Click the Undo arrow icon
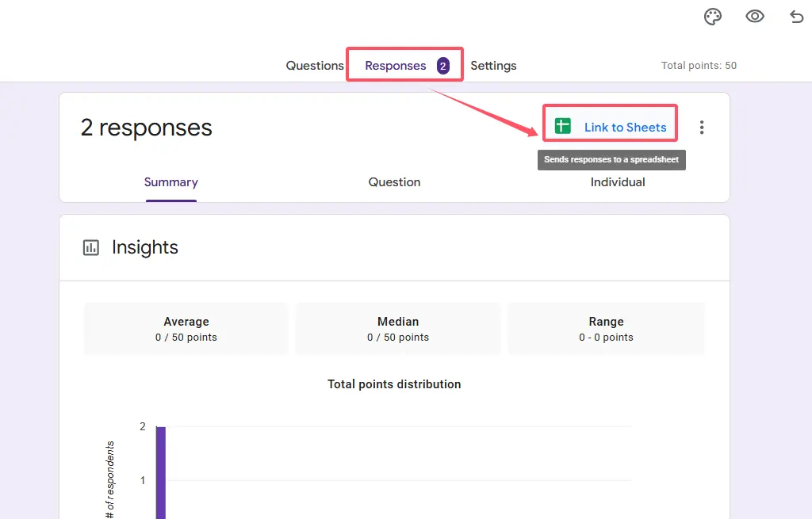Image resolution: width=812 pixels, height=519 pixels. [796, 17]
